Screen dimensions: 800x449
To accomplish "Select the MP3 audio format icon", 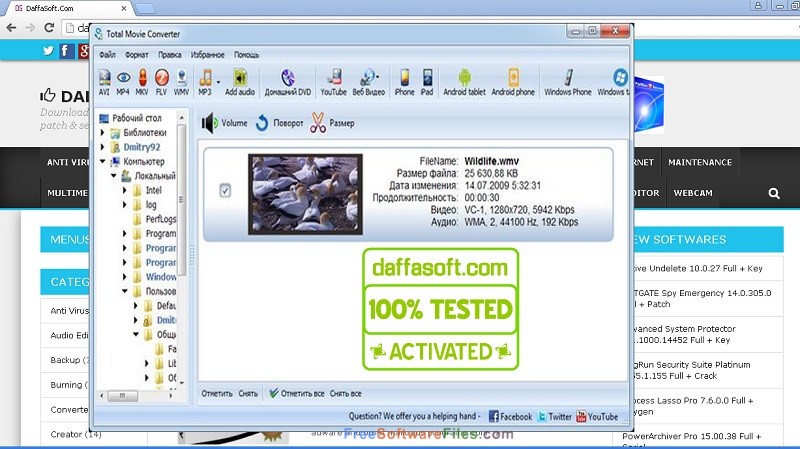I will (x=205, y=82).
